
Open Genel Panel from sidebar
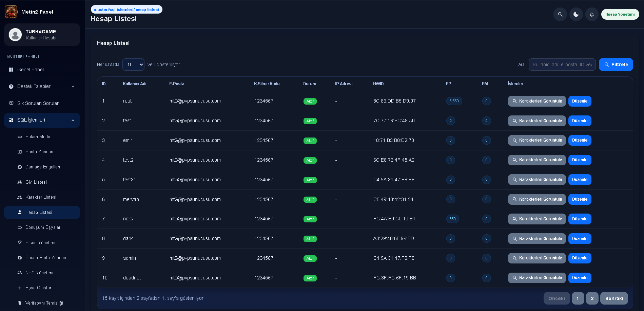pos(42,70)
